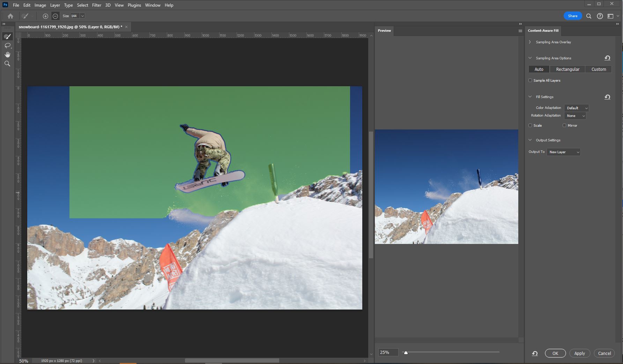This screenshot has height=364, width=623.
Task: Expand the Sampling Area Overlay section
Action: [530, 42]
